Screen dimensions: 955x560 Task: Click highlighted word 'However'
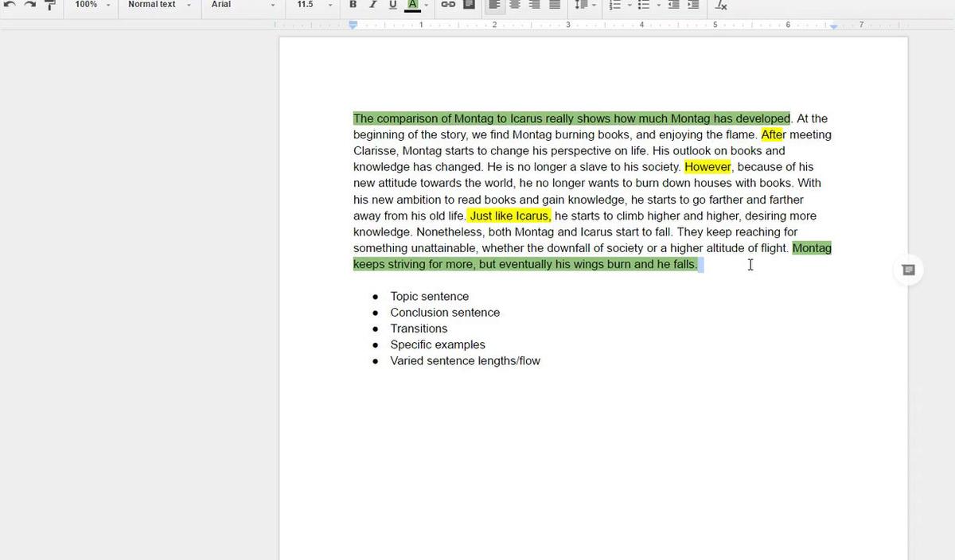707,167
